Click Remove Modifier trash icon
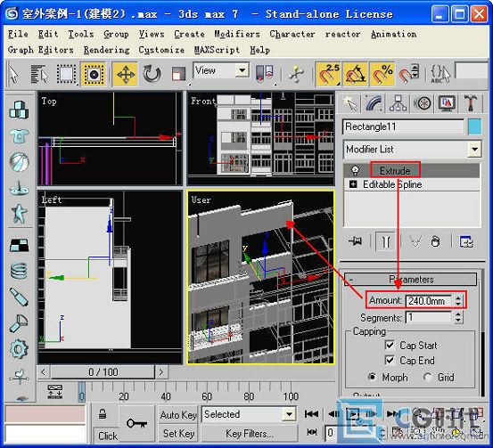 435,241
